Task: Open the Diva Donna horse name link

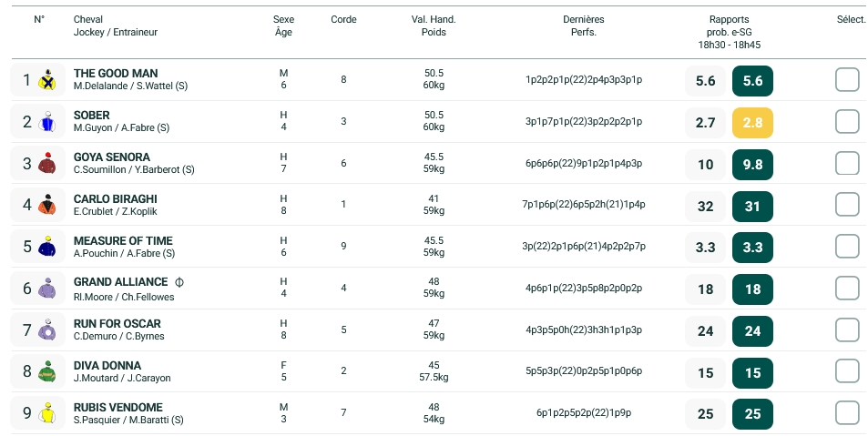Action: point(107,366)
